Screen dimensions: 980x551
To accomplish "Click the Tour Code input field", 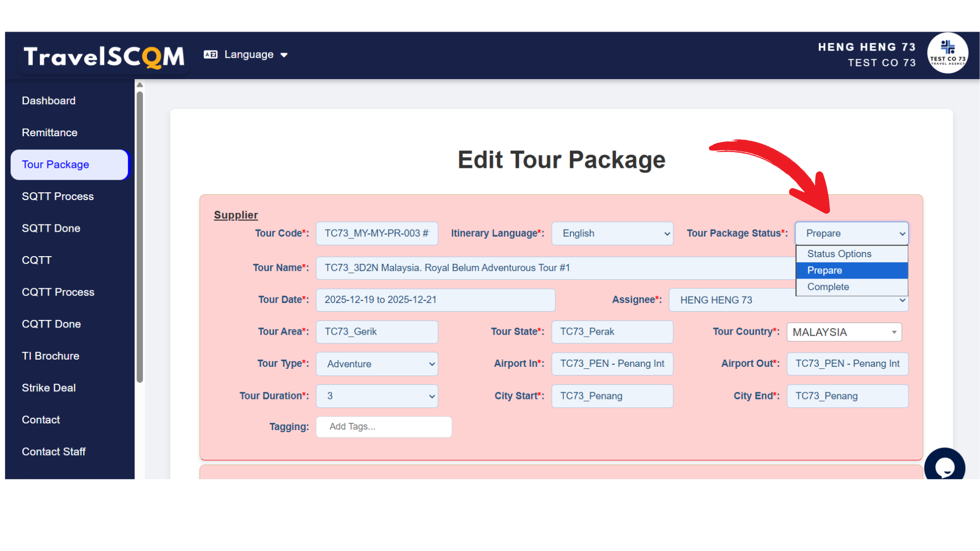I will [x=377, y=234].
